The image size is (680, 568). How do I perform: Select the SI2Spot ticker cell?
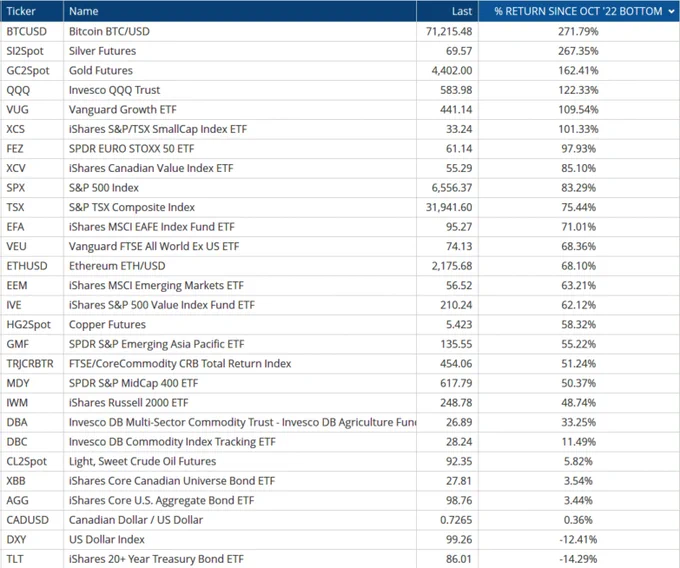pos(32,51)
